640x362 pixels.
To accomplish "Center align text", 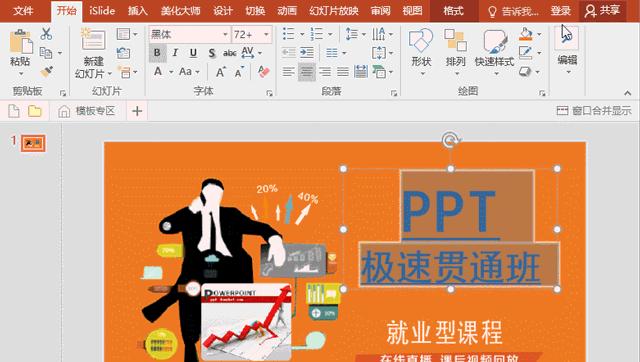I will click(307, 72).
